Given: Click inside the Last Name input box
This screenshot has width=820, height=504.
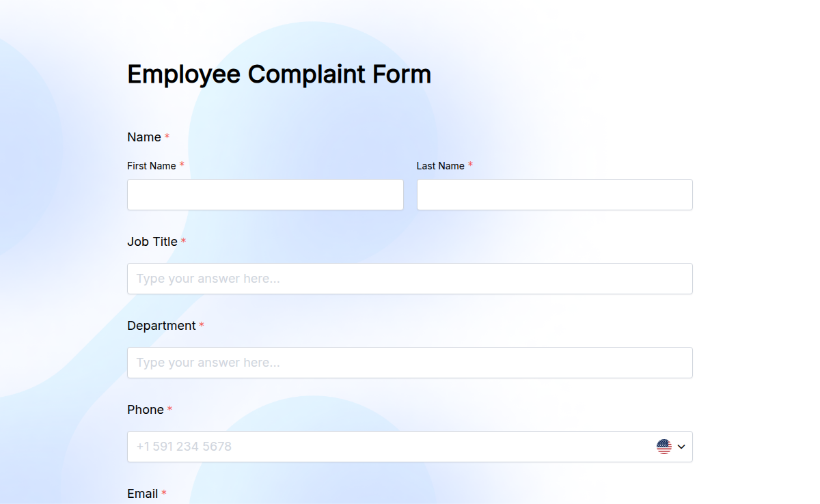Looking at the screenshot, I should click(x=554, y=195).
